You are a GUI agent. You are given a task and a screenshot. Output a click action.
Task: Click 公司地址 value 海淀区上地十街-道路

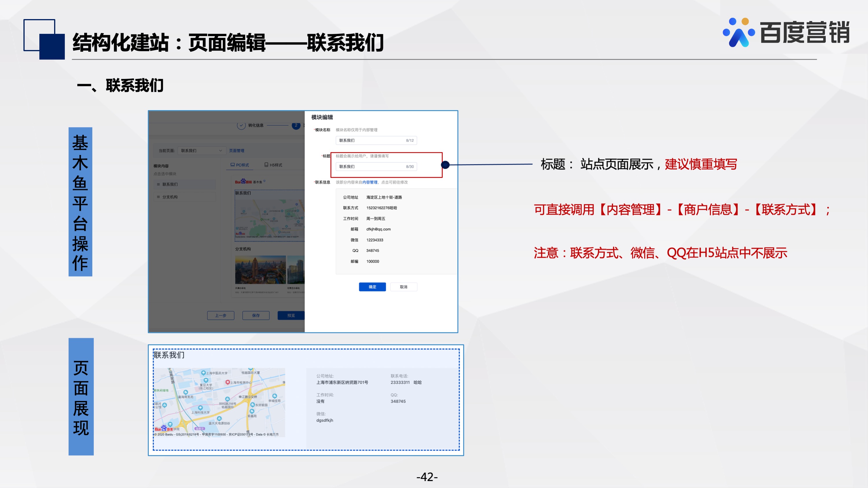(384, 197)
